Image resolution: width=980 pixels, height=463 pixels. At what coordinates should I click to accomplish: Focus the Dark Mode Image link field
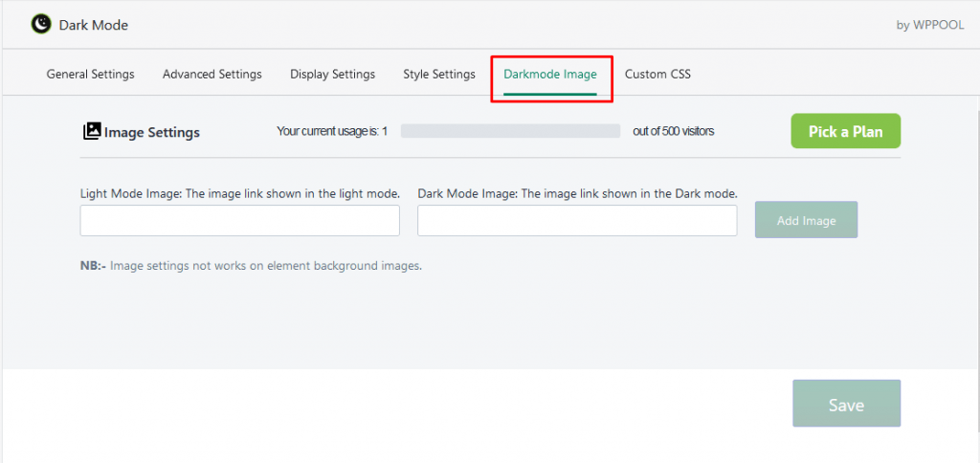[x=577, y=221]
